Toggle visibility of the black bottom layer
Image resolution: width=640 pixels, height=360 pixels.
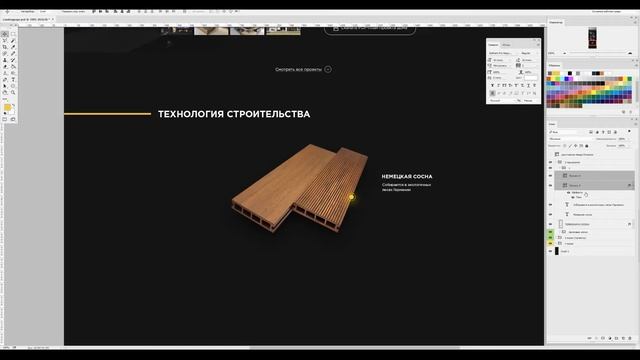click(550, 251)
